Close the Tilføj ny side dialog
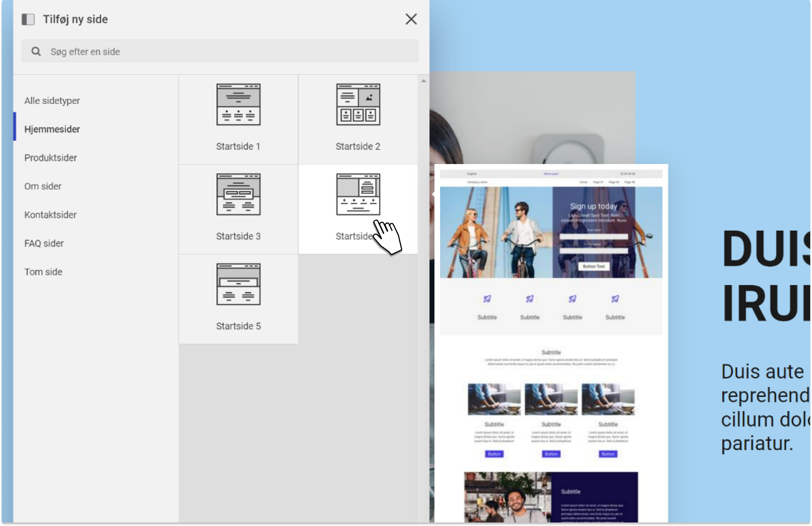 (x=411, y=19)
